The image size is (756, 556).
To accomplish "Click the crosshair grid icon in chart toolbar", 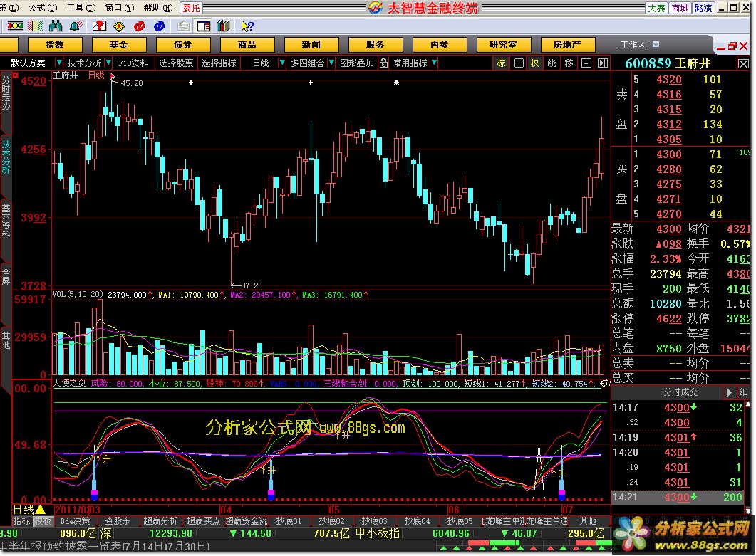I will coord(519,63).
